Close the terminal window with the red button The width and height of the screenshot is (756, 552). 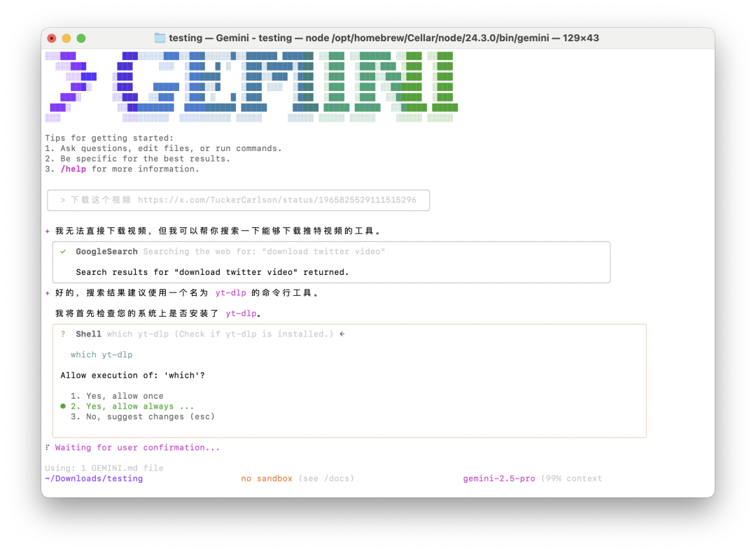pyautogui.click(x=52, y=38)
